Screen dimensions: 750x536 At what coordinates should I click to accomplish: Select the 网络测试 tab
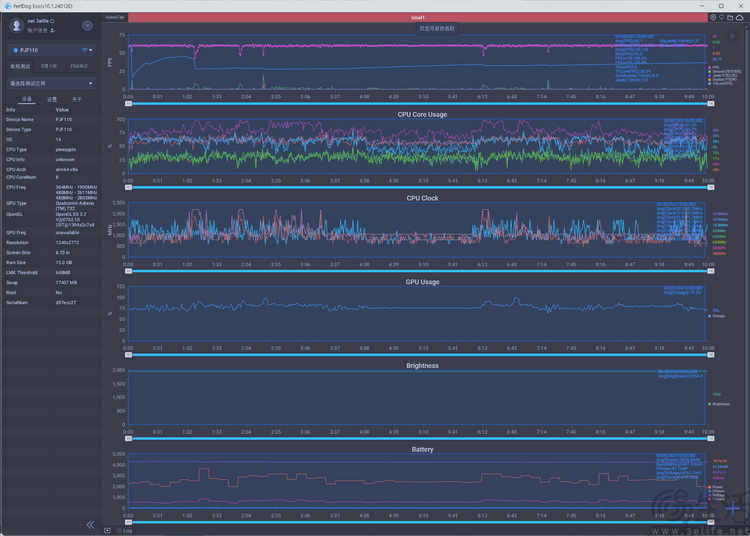tap(79, 66)
